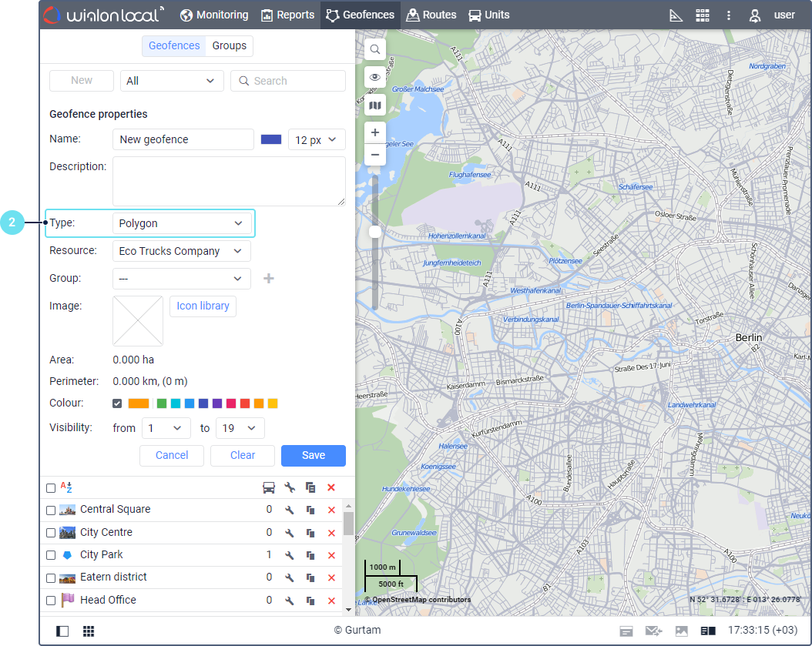Image resolution: width=812 pixels, height=646 pixels.
Task: Uncheck the Colour checkbox
Action: 117,403
